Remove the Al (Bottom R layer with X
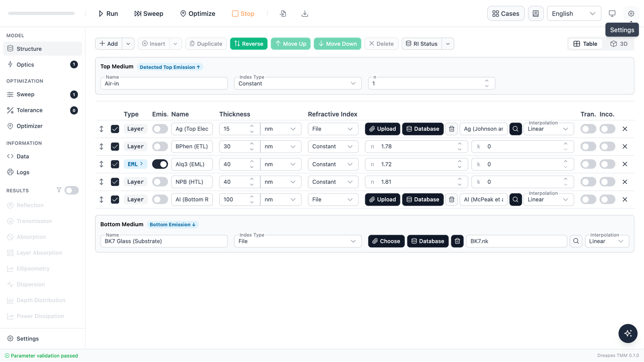 click(x=625, y=199)
